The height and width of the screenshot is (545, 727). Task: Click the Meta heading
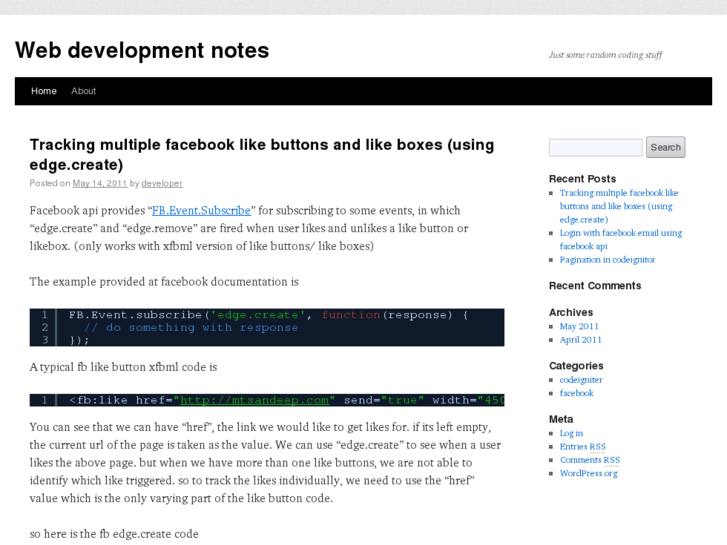pos(561,419)
